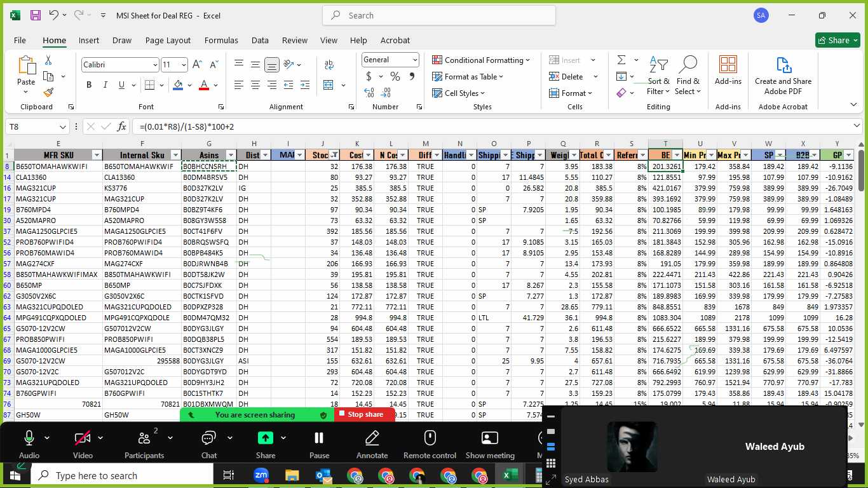Click the Wrap Text icon

(x=329, y=65)
